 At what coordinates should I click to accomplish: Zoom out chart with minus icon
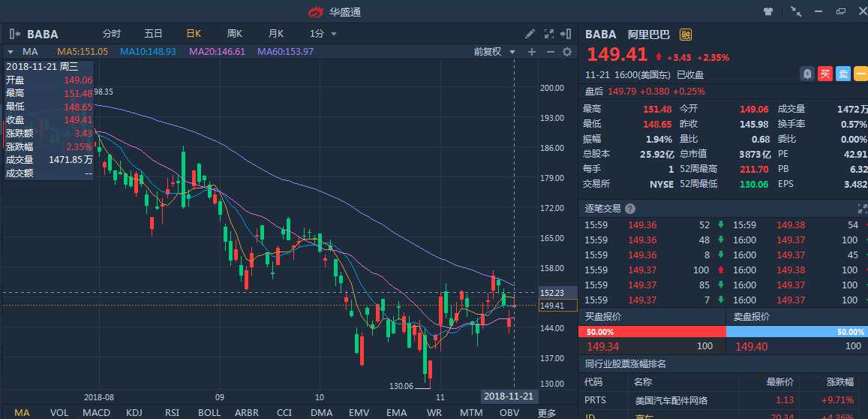point(550,52)
